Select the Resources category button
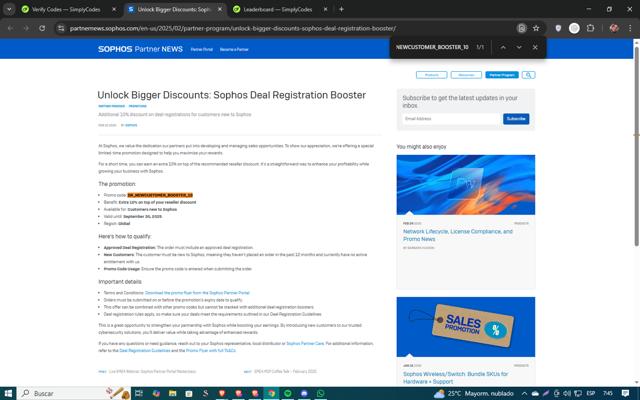This screenshot has width=640, height=400. [466, 75]
